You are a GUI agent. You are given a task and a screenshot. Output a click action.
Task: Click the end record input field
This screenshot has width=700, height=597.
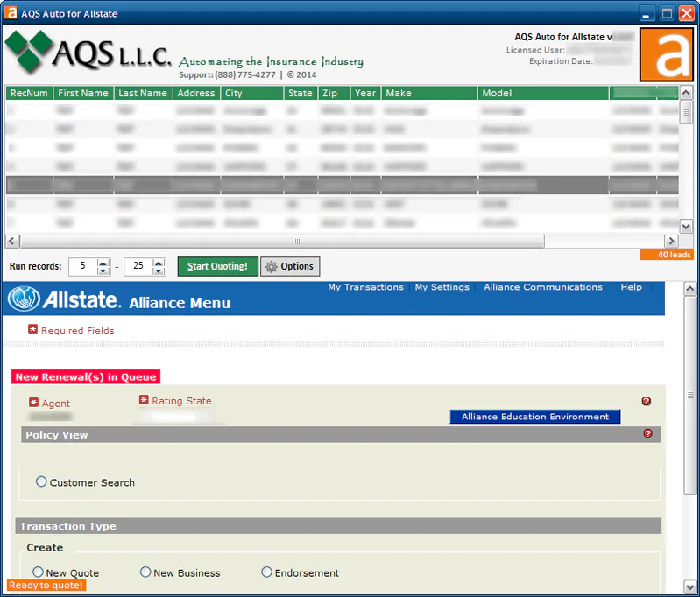138,266
